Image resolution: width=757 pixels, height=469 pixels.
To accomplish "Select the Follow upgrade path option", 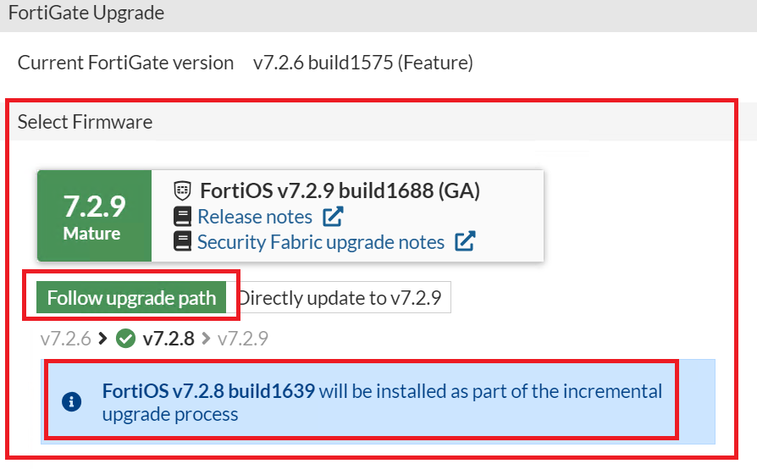I will 132,297.
